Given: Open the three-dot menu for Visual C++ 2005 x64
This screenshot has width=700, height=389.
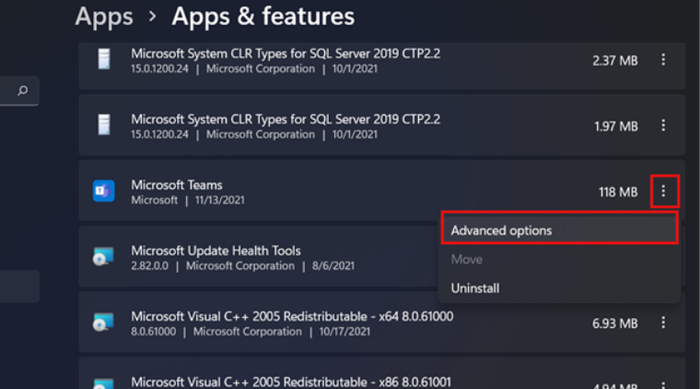Looking at the screenshot, I should point(663,322).
